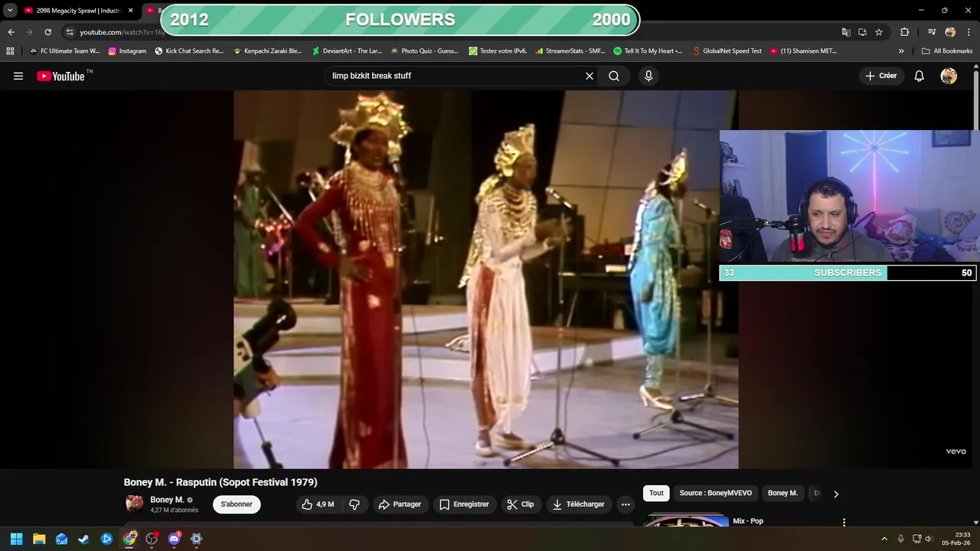Image resolution: width=980 pixels, height=551 pixels.
Task: Select Source : BoneyMVEVO chip
Action: point(716,493)
